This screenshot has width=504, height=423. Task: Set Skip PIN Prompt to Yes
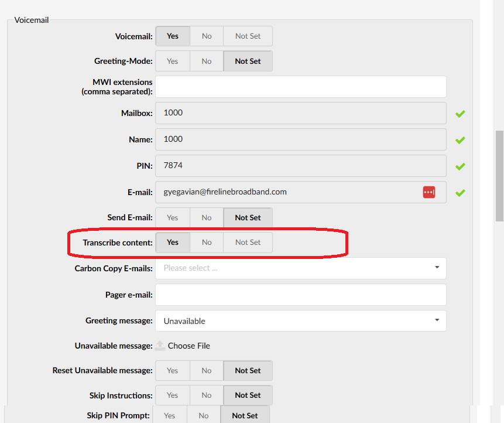tap(169, 415)
